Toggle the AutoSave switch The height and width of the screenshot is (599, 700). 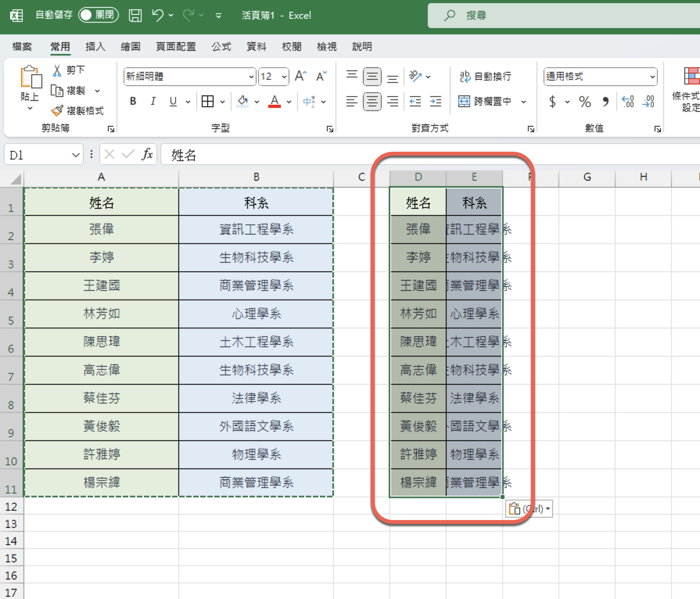coord(98,15)
